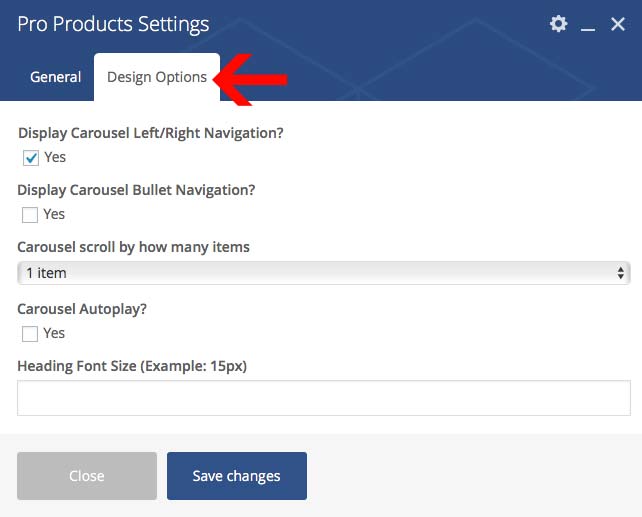The width and height of the screenshot is (642, 517).
Task: Open the carousel scroll items dropdown
Action: pyautogui.click(x=323, y=273)
